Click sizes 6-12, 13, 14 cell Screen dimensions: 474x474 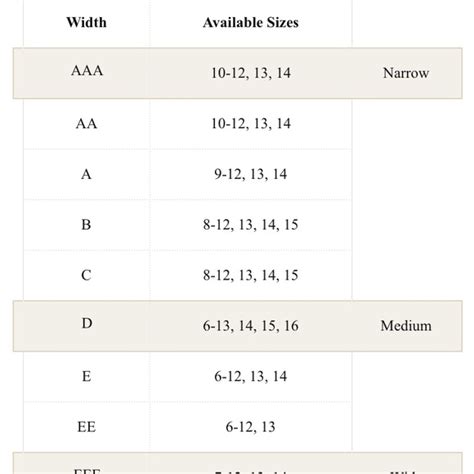[x=251, y=376]
